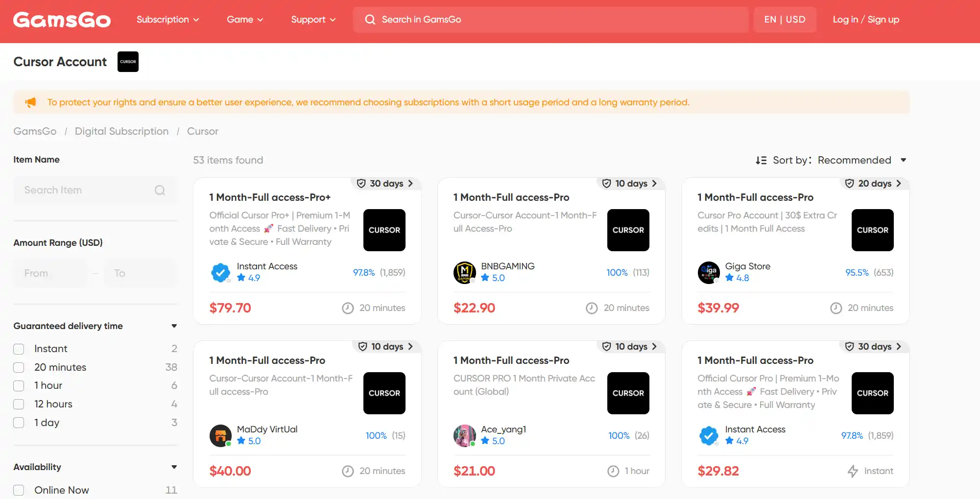The image size is (980, 499).
Task: Click clock icon on $21.00 listing
Action: (x=613, y=471)
